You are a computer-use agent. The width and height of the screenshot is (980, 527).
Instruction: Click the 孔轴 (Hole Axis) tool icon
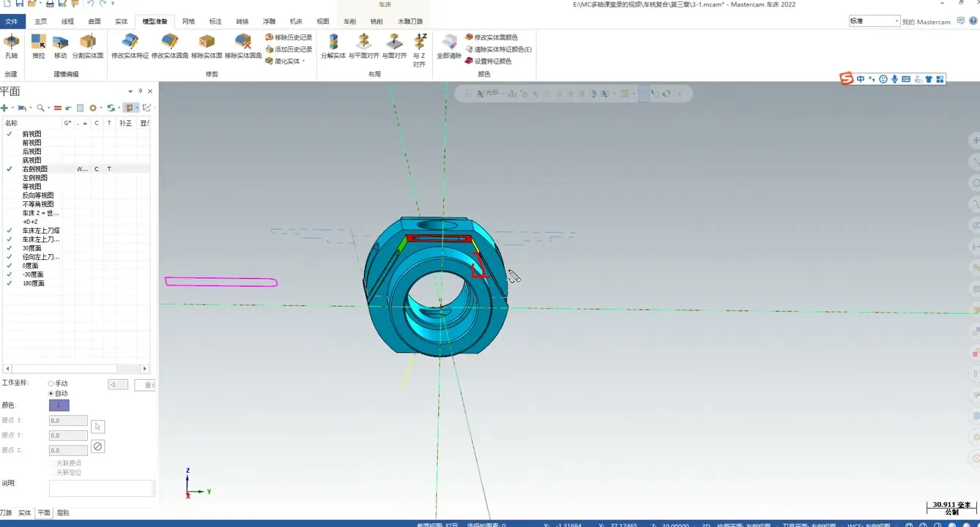[x=11, y=45]
